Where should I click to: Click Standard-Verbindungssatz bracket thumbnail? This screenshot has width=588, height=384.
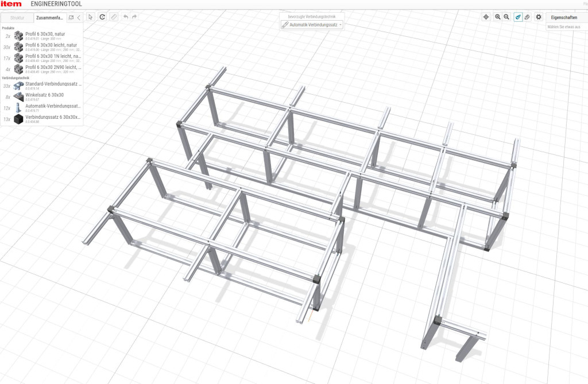pyautogui.click(x=18, y=86)
